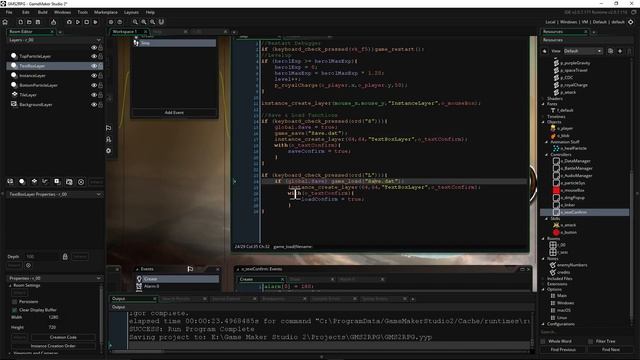Toggle Clear Display Buffer checkbox
The height and width of the screenshot is (360, 640).
(15, 310)
